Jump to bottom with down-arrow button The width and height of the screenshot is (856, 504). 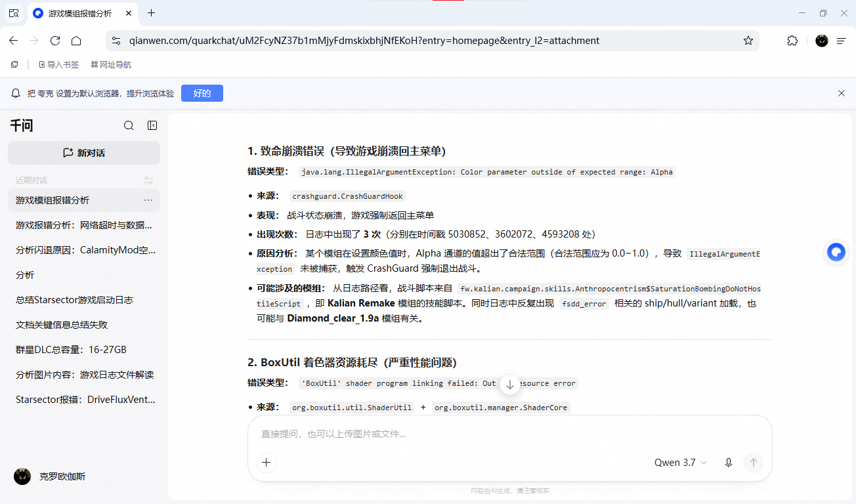510,385
